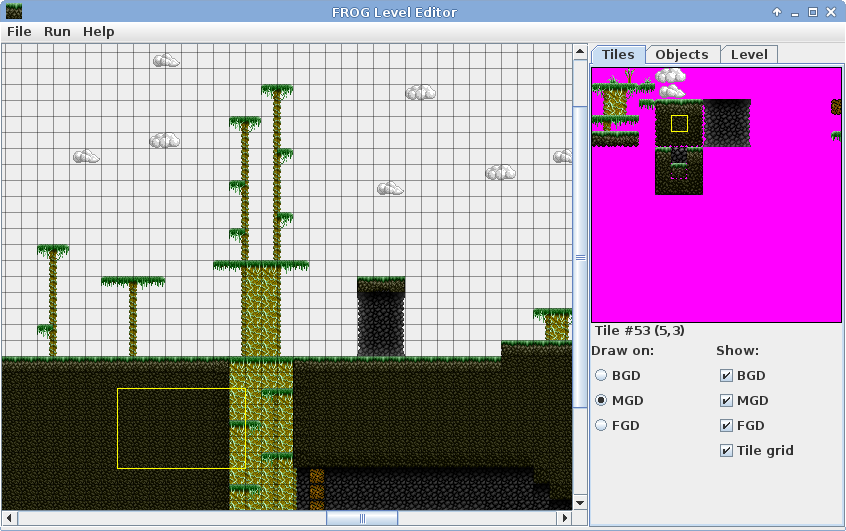The height and width of the screenshot is (531, 846).
Task: Select the yellow vine trunk tile in tileset
Action: 615,103
